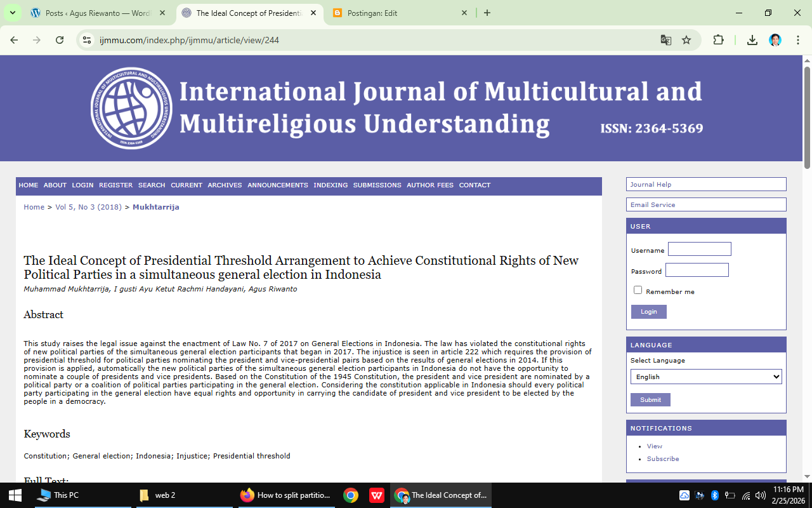Click the Submit language button
The width and height of the screenshot is (812, 508).
[650, 400]
